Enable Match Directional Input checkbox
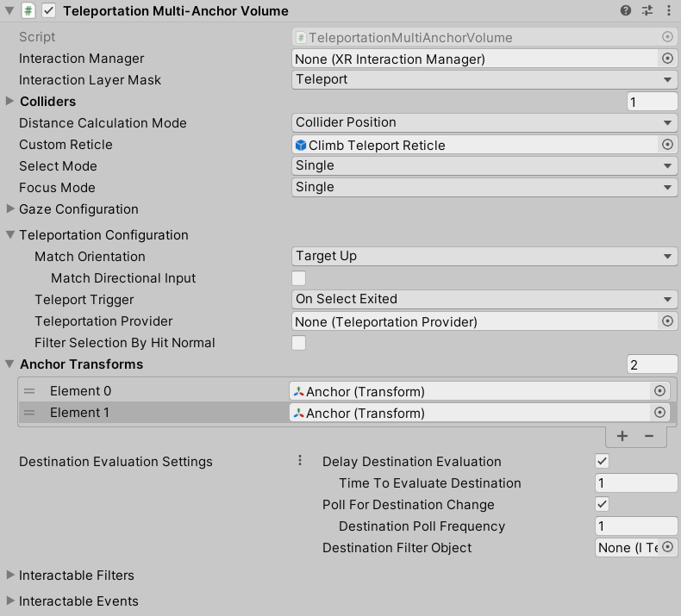Image resolution: width=681 pixels, height=616 pixels. [299, 278]
